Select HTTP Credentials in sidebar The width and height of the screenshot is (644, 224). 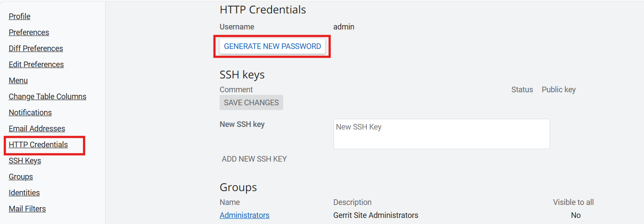(38, 145)
